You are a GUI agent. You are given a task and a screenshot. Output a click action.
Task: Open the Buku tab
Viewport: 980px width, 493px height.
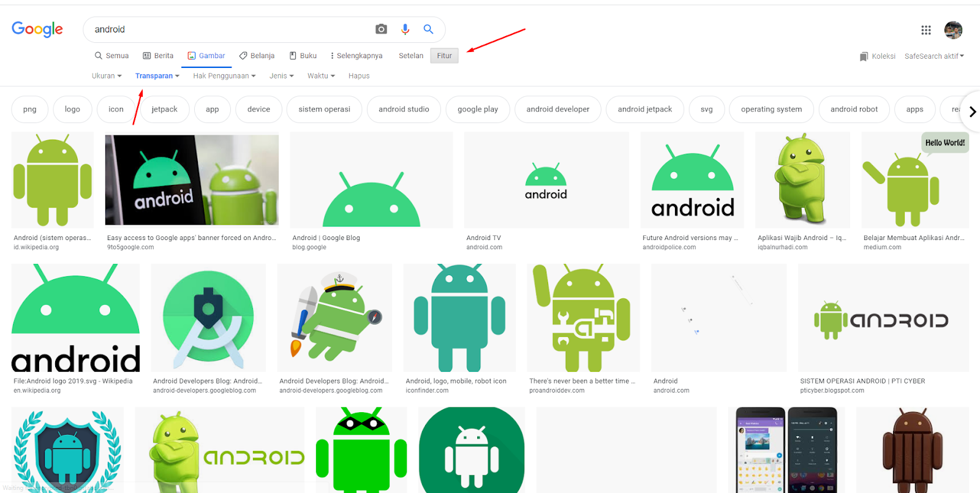tap(303, 56)
